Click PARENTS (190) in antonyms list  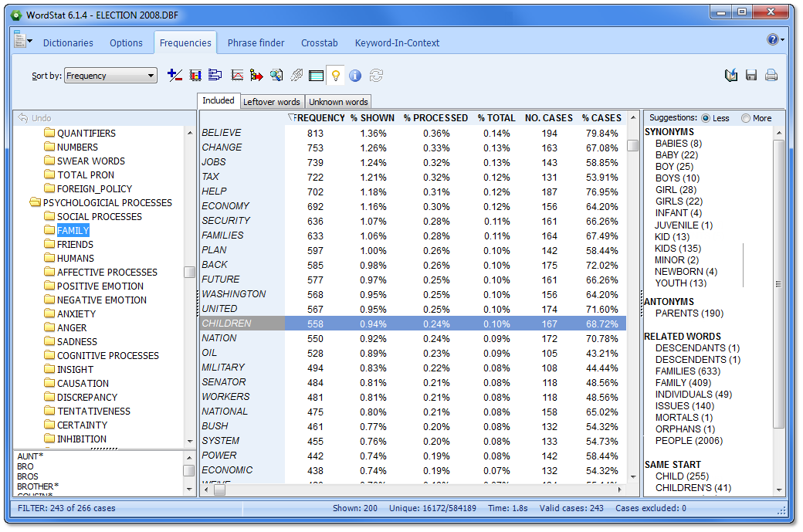point(689,313)
